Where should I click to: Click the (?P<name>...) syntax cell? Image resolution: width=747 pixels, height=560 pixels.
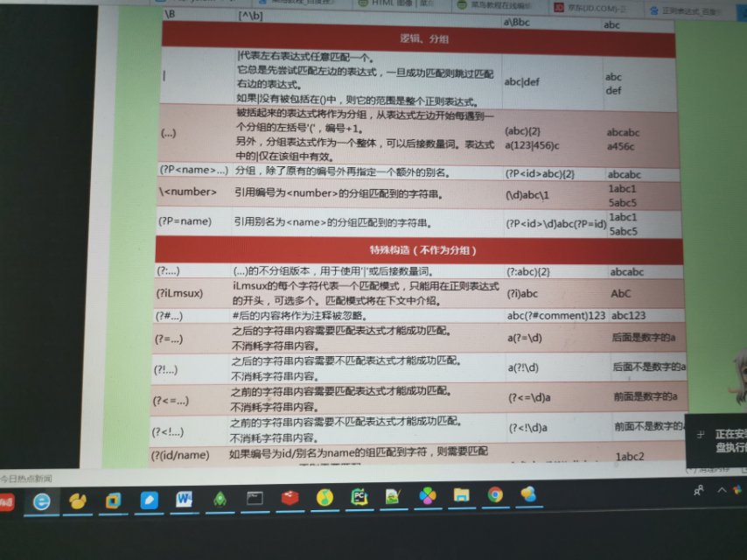(194, 170)
